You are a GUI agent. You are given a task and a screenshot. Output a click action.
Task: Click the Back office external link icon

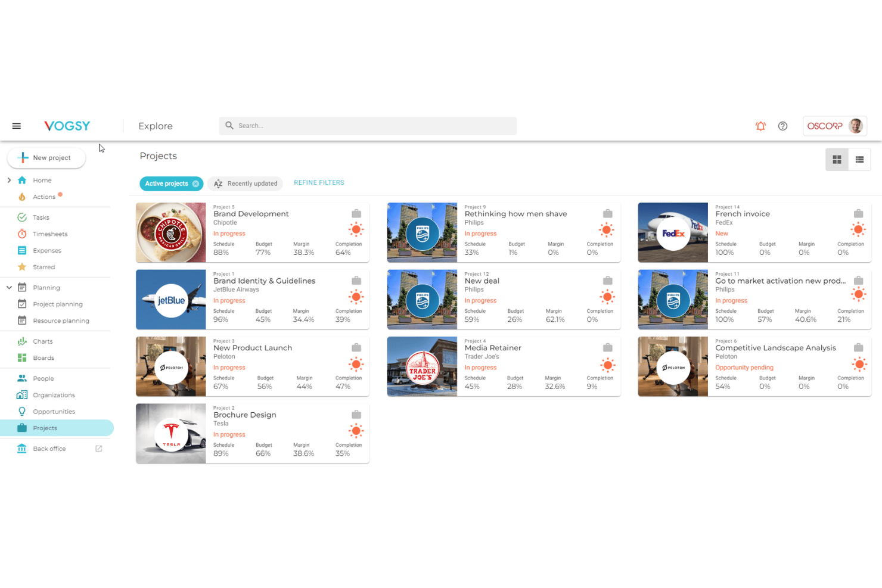coord(99,449)
